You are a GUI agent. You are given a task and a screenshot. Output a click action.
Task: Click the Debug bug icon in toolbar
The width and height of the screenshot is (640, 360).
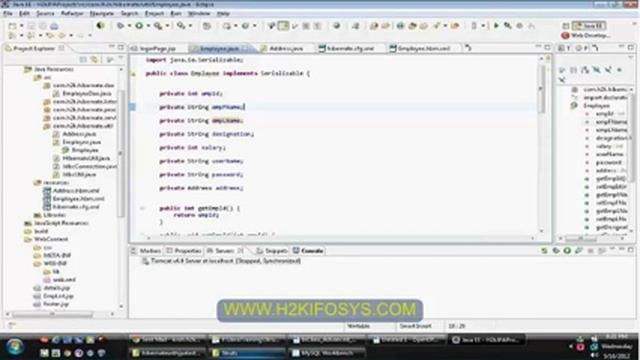pyautogui.click(x=120, y=26)
